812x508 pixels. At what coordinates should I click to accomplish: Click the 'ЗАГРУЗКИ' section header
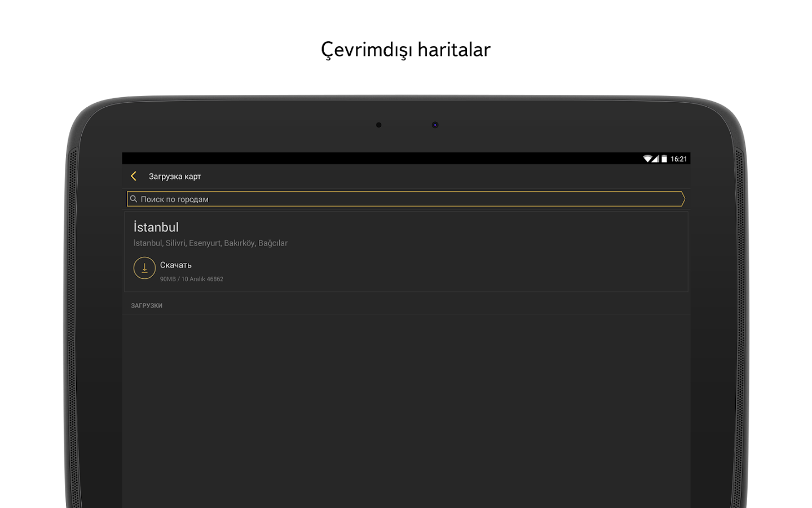click(x=147, y=305)
